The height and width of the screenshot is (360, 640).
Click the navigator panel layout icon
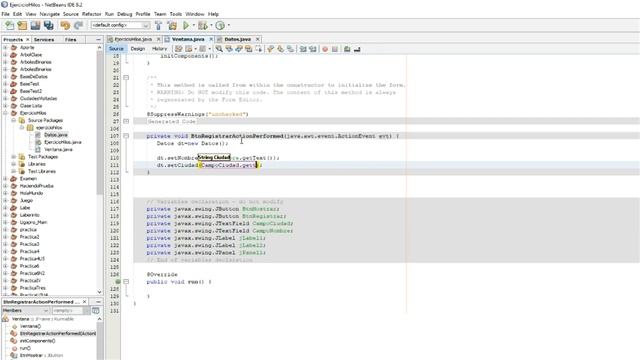click(x=96, y=311)
